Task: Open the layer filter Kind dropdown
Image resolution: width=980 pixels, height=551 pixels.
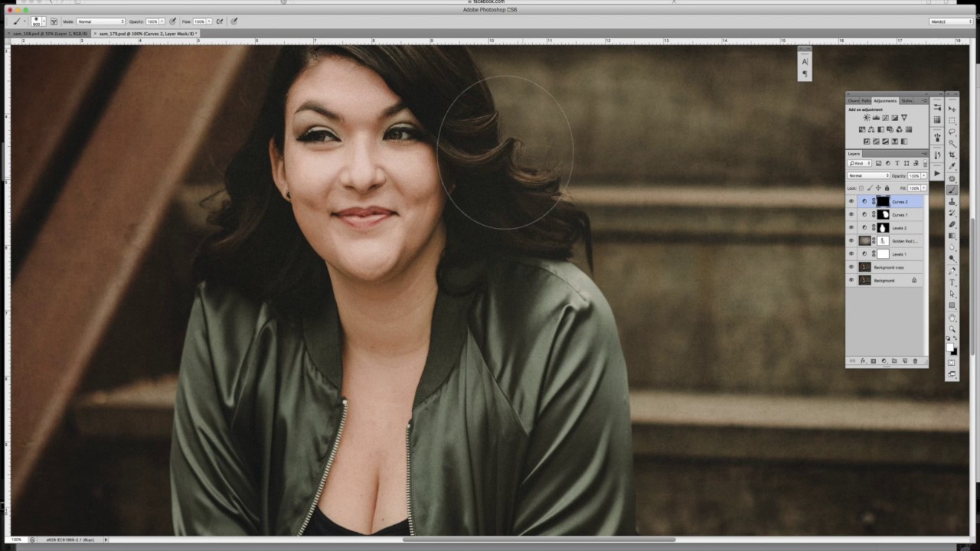Action: (859, 163)
